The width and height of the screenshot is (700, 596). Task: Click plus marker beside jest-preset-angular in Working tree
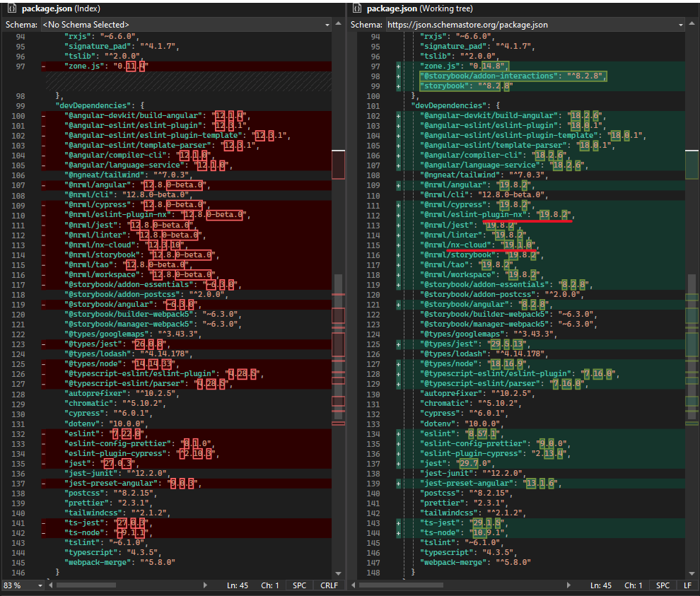click(398, 484)
